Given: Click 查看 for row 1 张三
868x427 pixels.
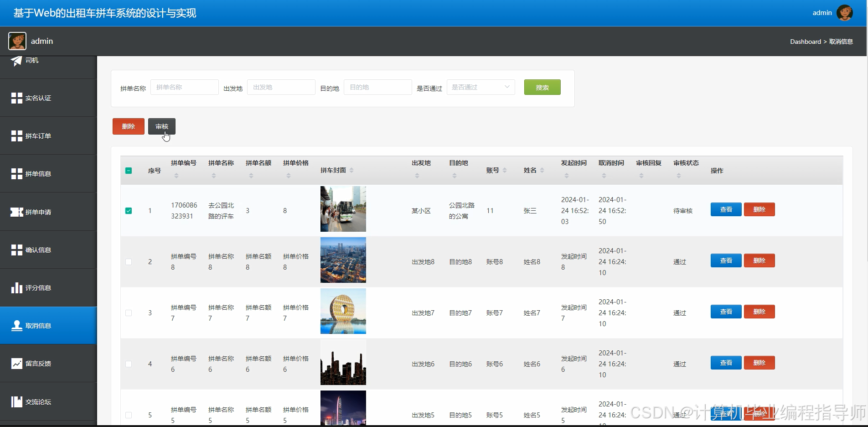Looking at the screenshot, I should [x=726, y=209].
